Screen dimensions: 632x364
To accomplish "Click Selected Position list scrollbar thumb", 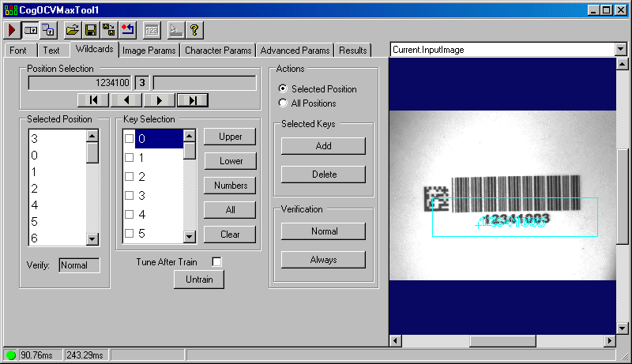I will pos(92,152).
